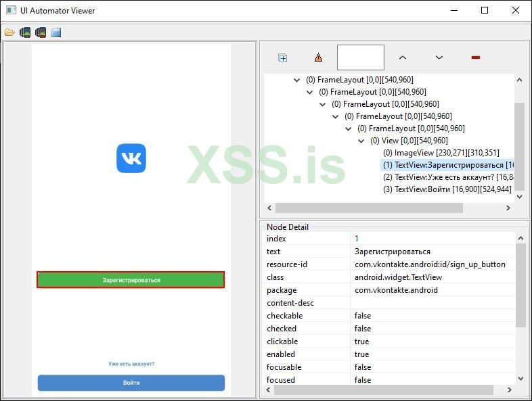Collapse the third FrameLayout node chevron
This screenshot has width=532, height=401.
323,104
